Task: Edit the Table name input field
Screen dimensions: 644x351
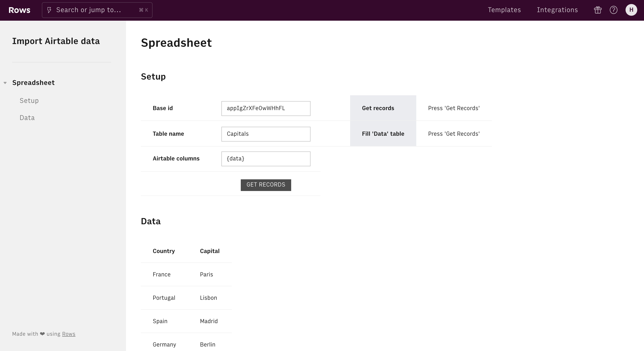Action: (266, 134)
